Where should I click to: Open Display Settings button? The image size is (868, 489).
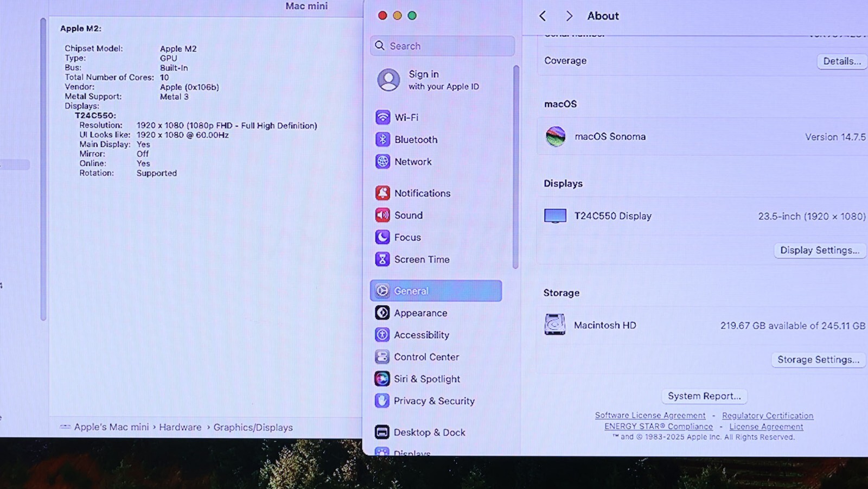(819, 250)
